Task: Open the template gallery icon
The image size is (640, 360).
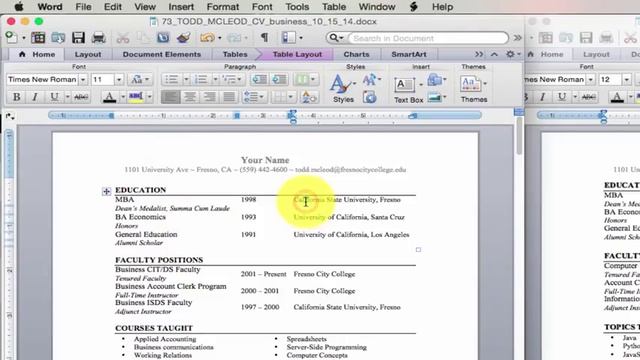Action: [38, 38]
